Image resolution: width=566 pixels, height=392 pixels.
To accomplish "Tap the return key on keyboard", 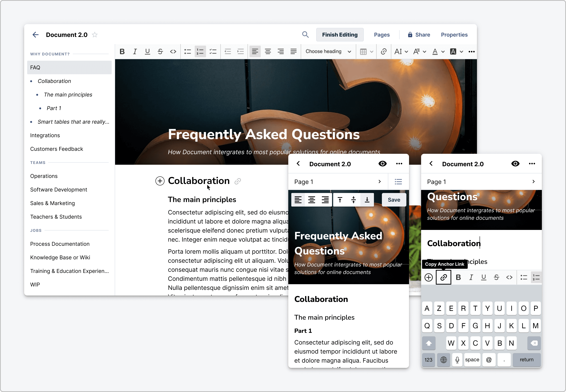I will tap(526, 360).
